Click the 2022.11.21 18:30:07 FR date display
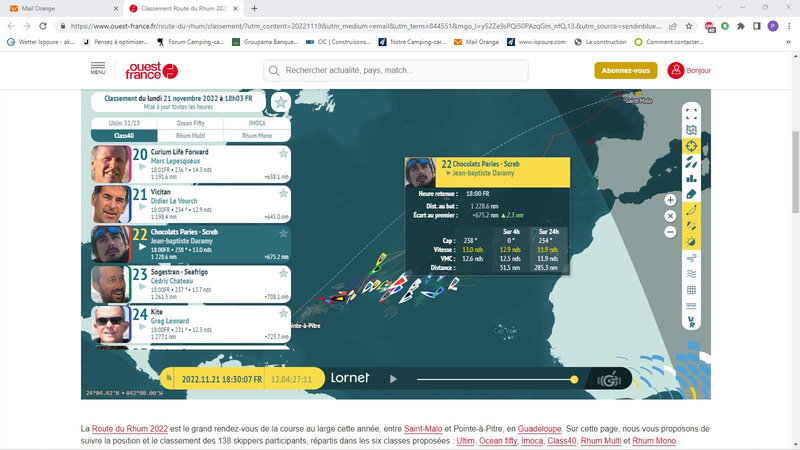 click(222, 380)
